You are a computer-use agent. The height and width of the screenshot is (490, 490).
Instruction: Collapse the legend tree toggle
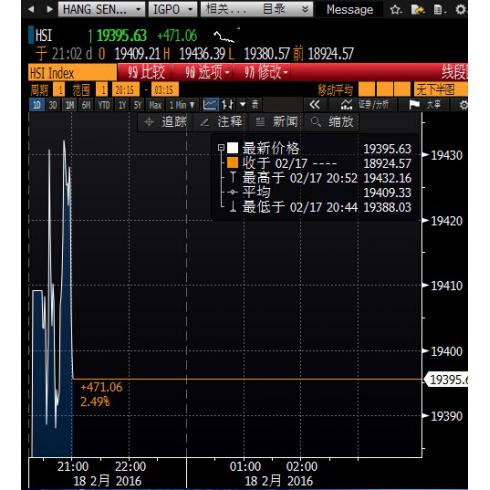[x=220, y=147]
